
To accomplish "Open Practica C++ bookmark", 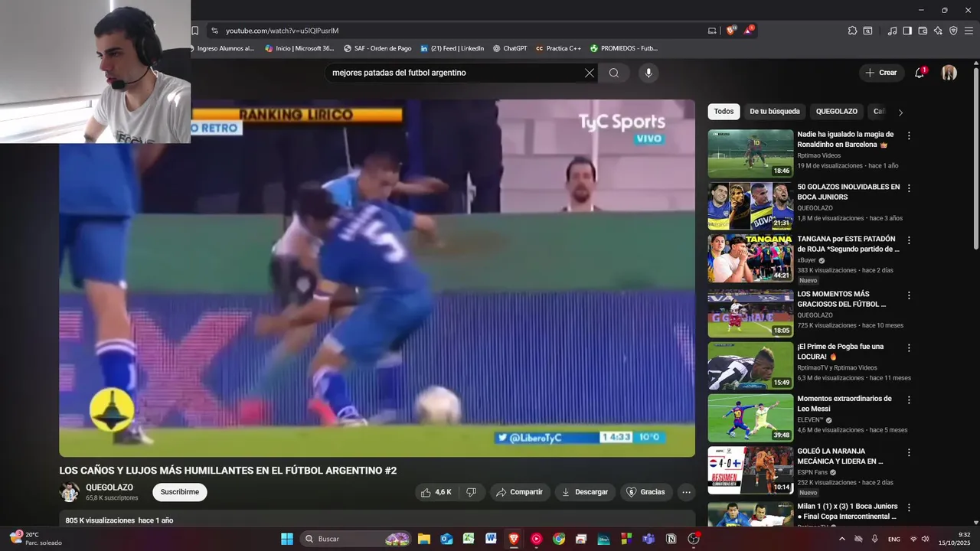I will 558,48.
